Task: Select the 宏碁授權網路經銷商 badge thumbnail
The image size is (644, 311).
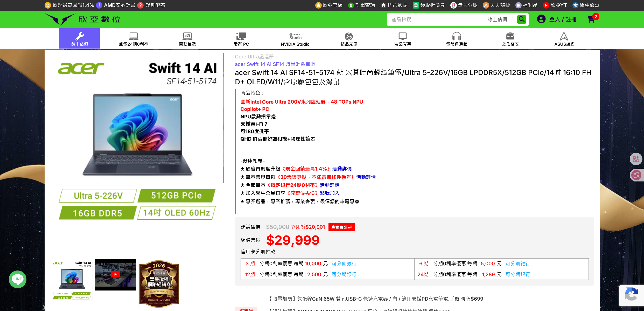Action: click(x=159, y=284)
